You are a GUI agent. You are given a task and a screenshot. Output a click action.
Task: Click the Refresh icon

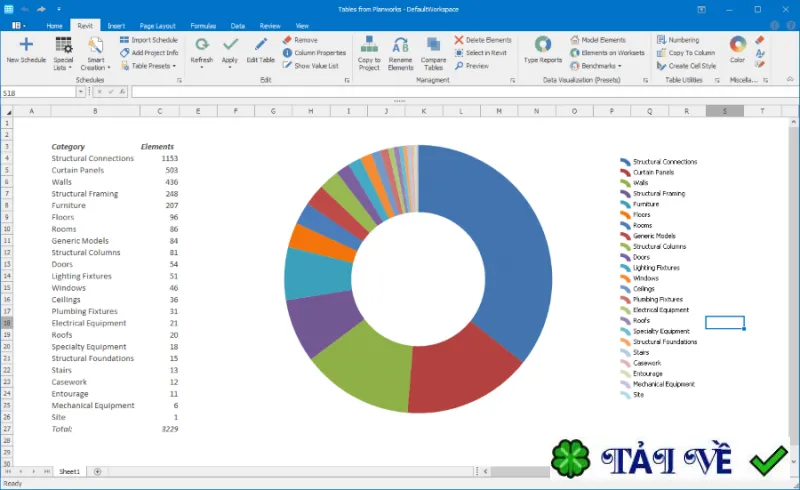[202, 44]
